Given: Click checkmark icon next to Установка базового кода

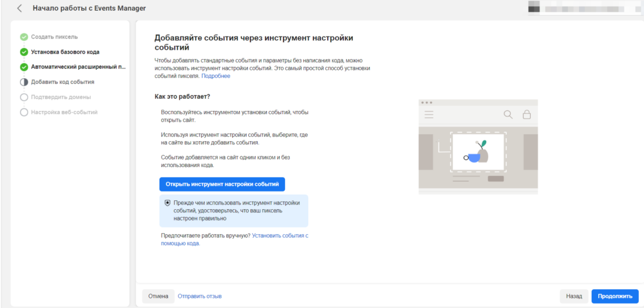Looking at the screenshot, I should (24, 52).
